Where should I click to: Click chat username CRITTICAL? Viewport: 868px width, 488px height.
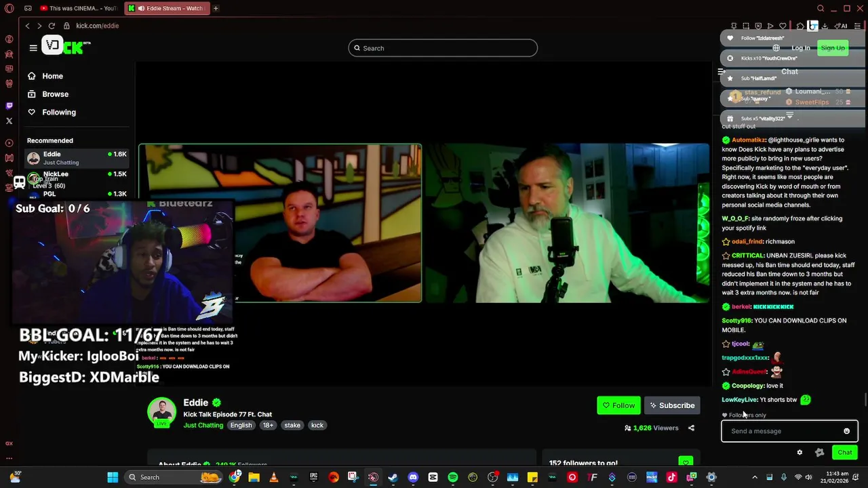point(748,256)
